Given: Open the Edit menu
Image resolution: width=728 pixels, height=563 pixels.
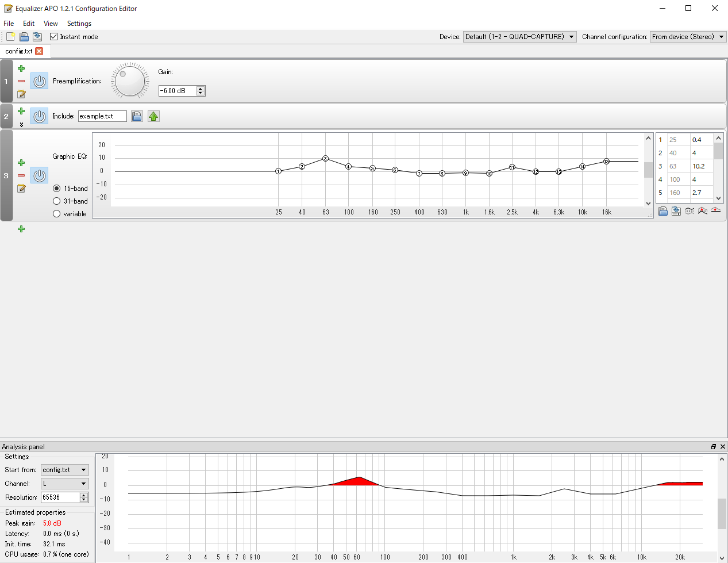Looking at the screenshot, I should (x=29, y=24).
